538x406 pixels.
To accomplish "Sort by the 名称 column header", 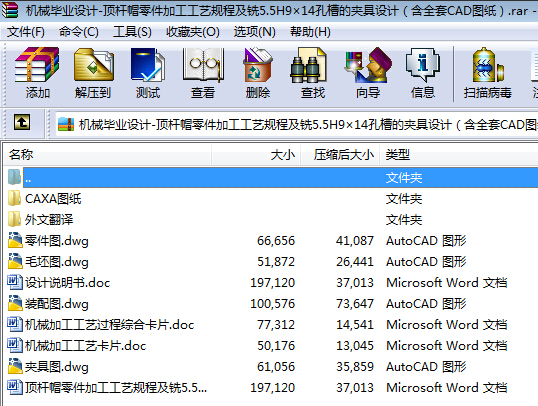I will [108, 155].
